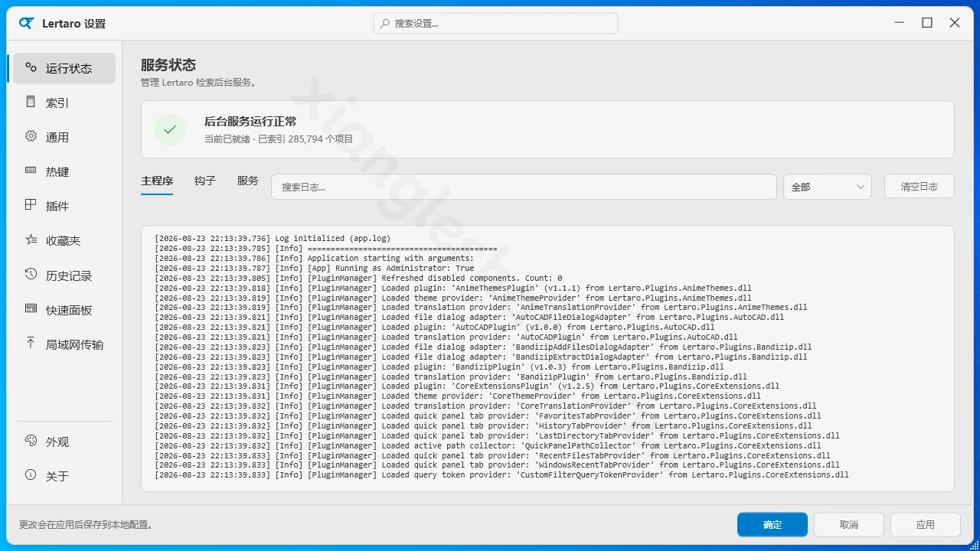
Task: Click the log line loading 'AnimeThemesPlugin' (v1.1.1)
Action: click(453, 289)
